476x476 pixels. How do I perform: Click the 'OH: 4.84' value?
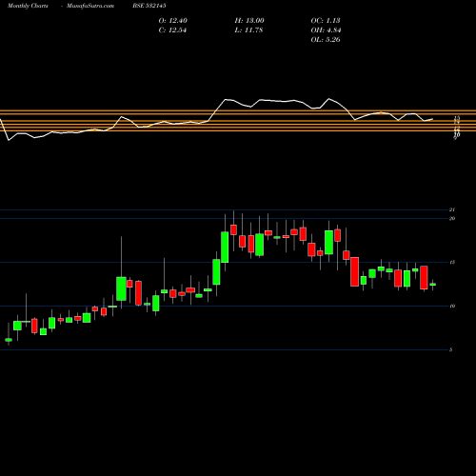coord(326,30)
